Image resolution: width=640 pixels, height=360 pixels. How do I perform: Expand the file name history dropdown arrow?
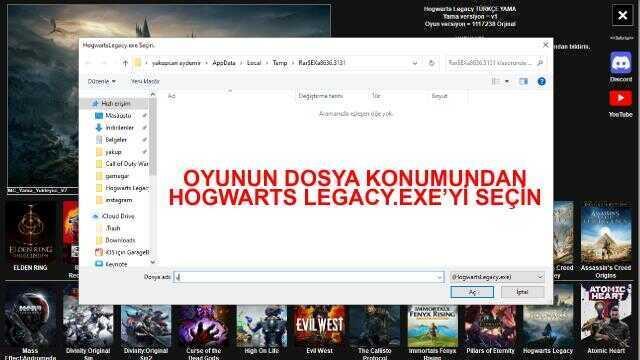[439, 277]
